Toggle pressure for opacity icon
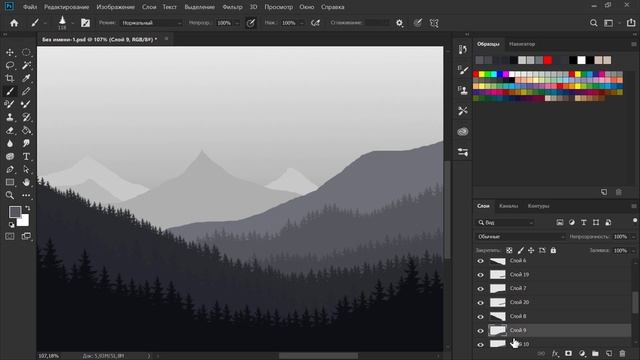The image size is (640, 360). [251, 23]
